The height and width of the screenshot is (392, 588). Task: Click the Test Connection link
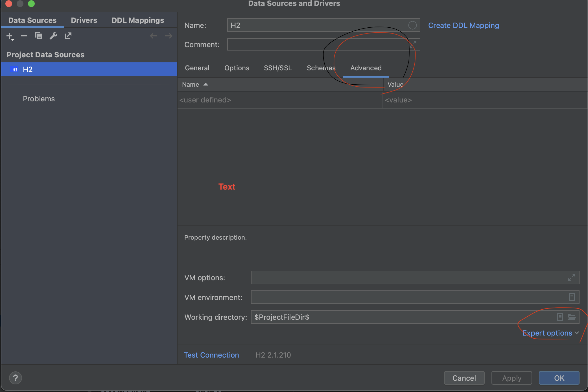click(x=211, y=355)
